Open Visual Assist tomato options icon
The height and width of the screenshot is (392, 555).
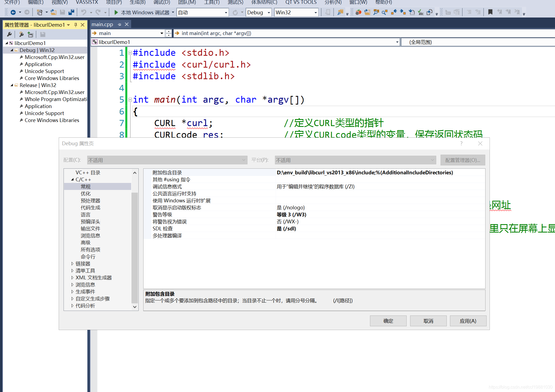point(358,12)
